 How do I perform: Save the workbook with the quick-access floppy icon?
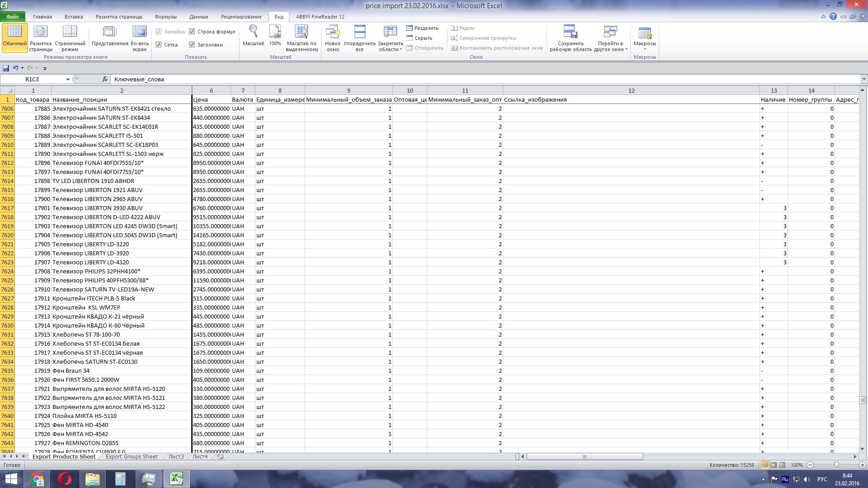pos(6,68)
